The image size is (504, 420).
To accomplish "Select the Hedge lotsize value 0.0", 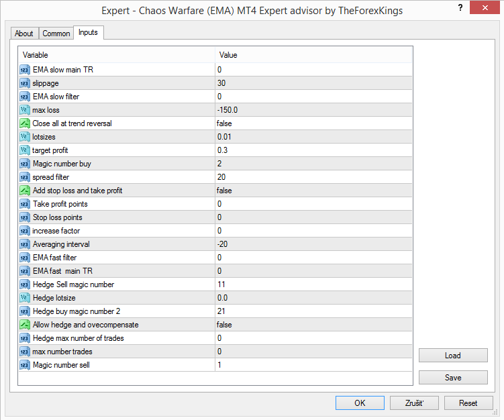I will click(x=222, y=298).
